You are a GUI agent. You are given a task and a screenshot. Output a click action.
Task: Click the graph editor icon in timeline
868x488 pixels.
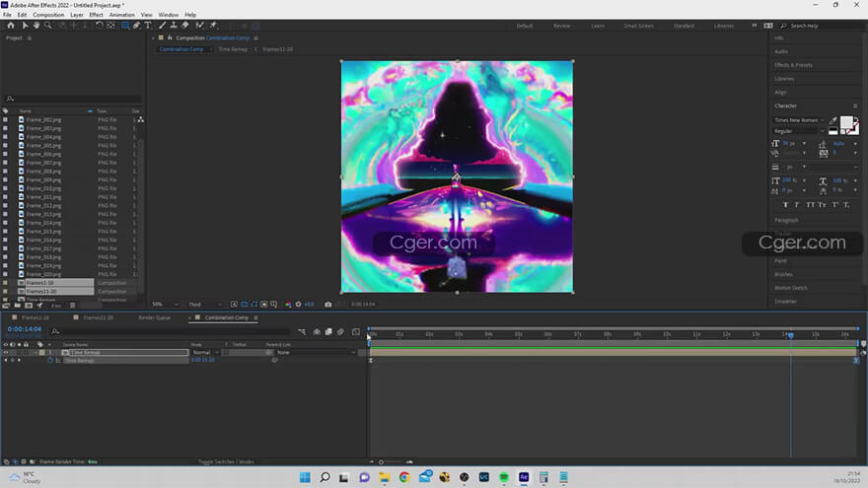pos(356,332)
